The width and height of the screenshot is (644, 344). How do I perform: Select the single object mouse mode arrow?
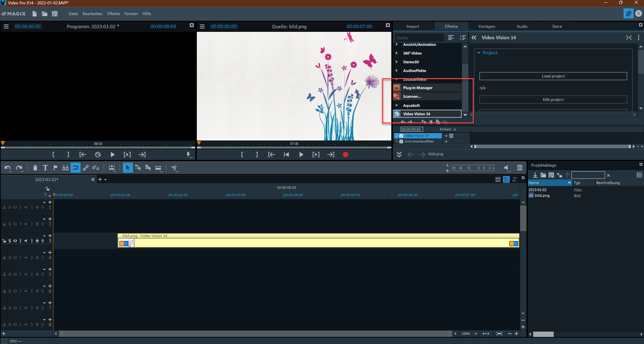coord(128,168)
